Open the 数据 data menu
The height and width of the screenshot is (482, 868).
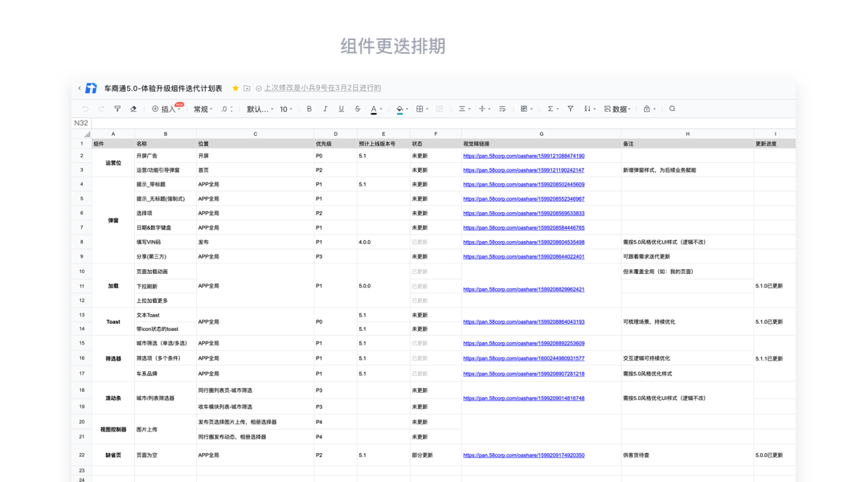617,109
